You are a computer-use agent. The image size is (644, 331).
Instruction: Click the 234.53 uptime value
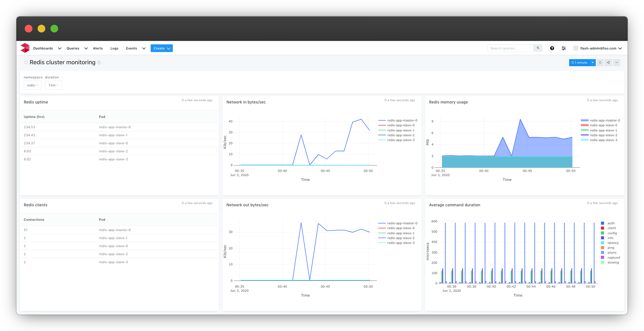(x=29, y=127)
